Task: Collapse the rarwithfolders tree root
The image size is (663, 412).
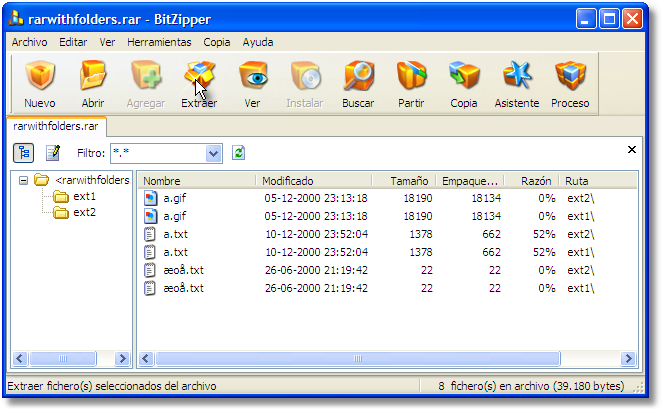Action: 24,181
